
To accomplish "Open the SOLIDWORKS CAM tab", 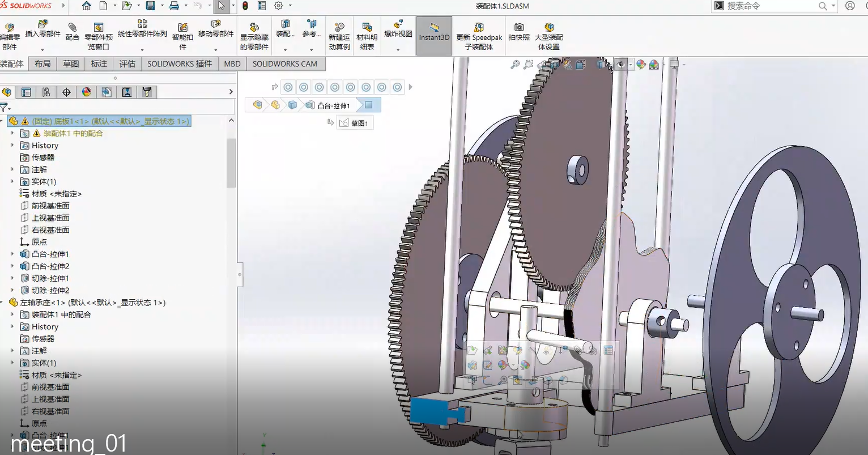I will click(284, 64).
